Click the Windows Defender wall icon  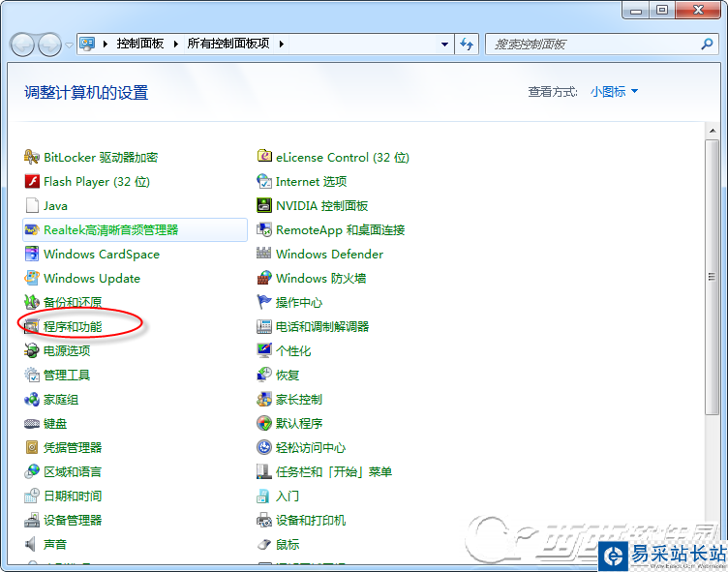pyautogui.click(x=264, y=253)
